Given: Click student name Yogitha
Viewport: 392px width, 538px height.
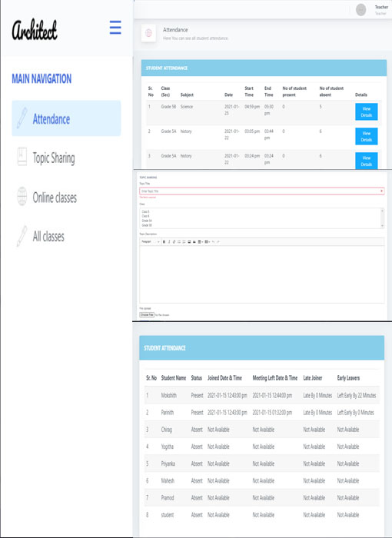Looking at the screenshot, I should (167, 447).
